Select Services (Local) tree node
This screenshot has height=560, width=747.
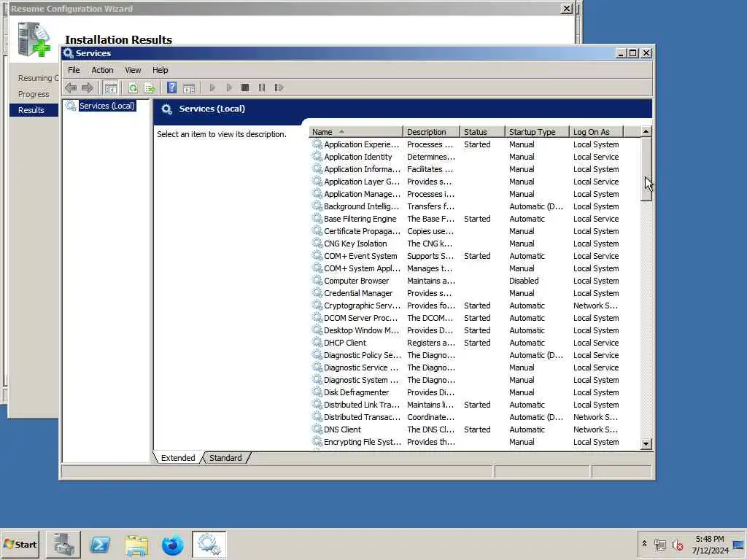[107, 106]
